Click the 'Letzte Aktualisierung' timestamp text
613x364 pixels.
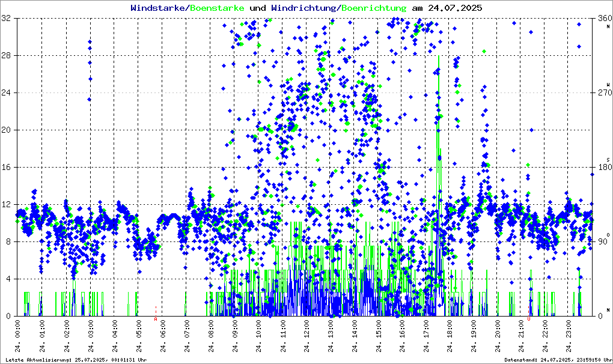click(x=76, y=359)
